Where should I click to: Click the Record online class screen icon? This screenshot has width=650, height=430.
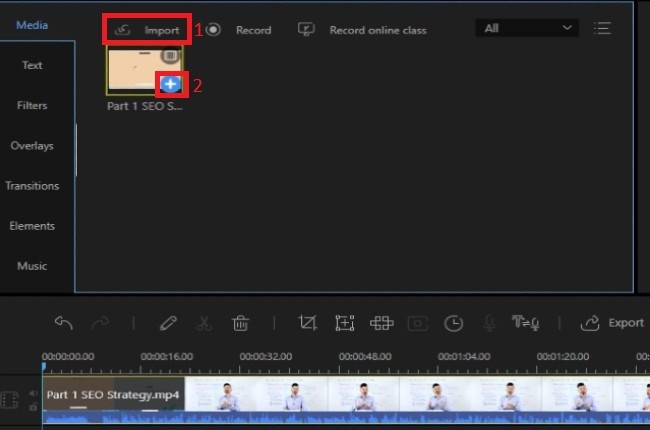(306, 29)
